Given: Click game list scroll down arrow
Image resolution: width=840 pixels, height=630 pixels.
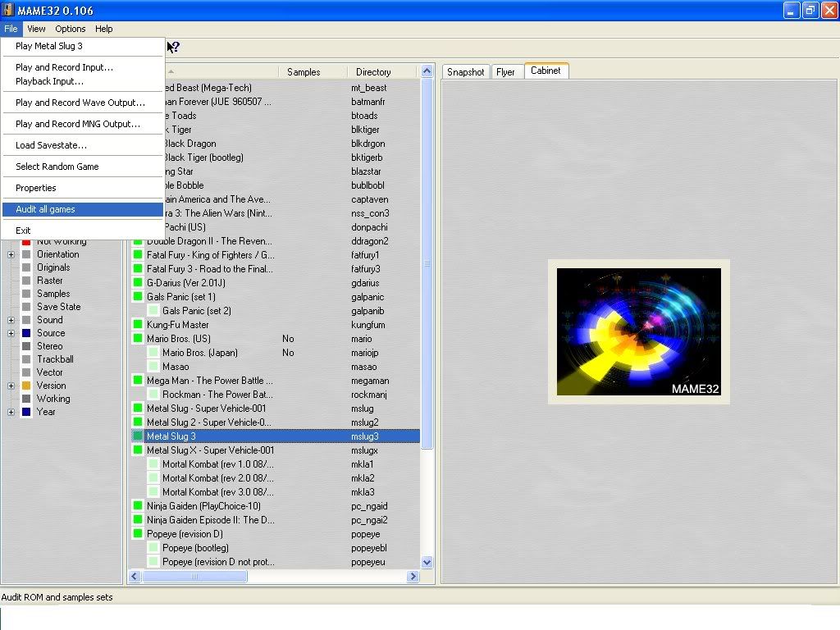Looking at the screenshot, I should (x=427, y=563).
